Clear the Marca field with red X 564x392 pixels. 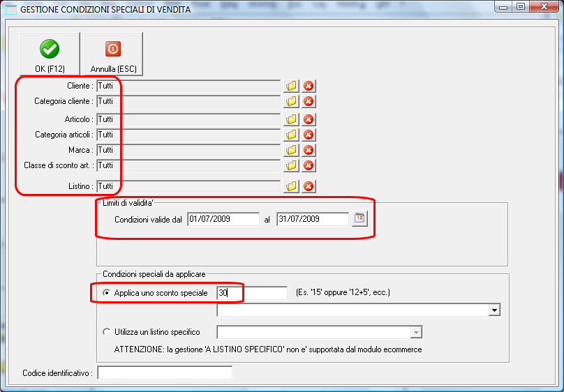tap(309, 150)
